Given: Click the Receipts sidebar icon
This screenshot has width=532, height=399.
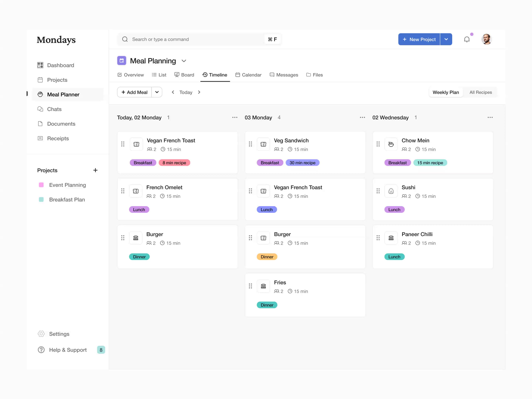Looking at the screenshot, I should click(40, 138).
